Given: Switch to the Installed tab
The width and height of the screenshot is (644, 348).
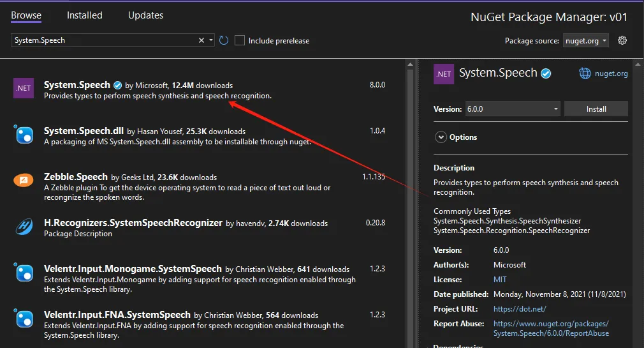Looking at the screenshot, I should 85,15.
